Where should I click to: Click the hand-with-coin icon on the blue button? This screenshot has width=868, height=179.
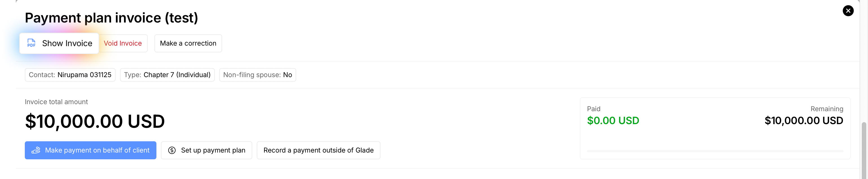pyautogui.click(x=36, y=150)
